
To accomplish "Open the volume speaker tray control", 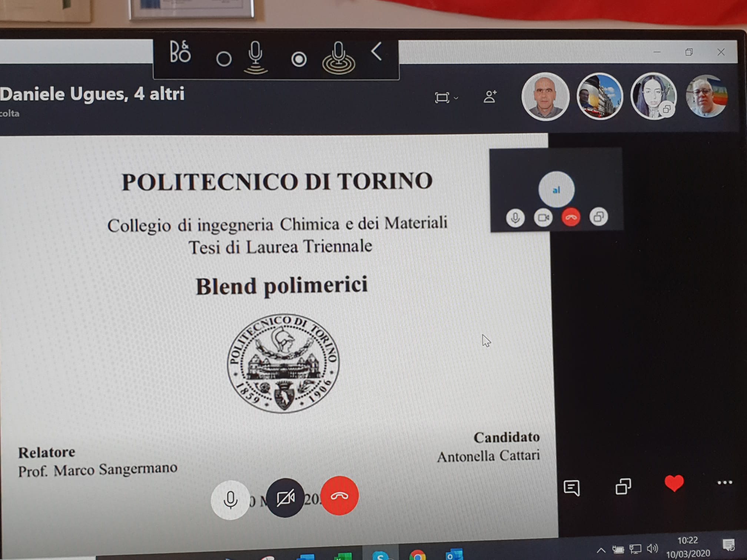I will [652, 548].
